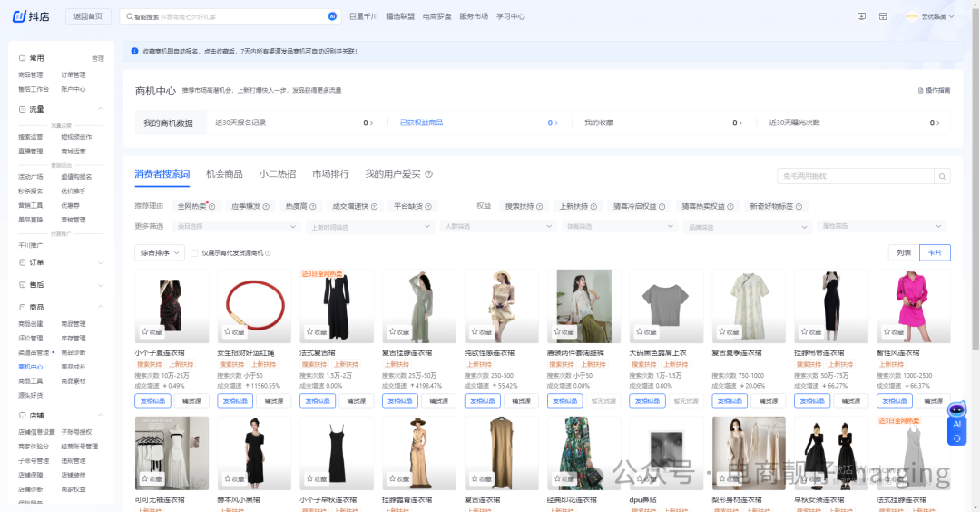Click the 返回首页 button

[x=88, y=16]
